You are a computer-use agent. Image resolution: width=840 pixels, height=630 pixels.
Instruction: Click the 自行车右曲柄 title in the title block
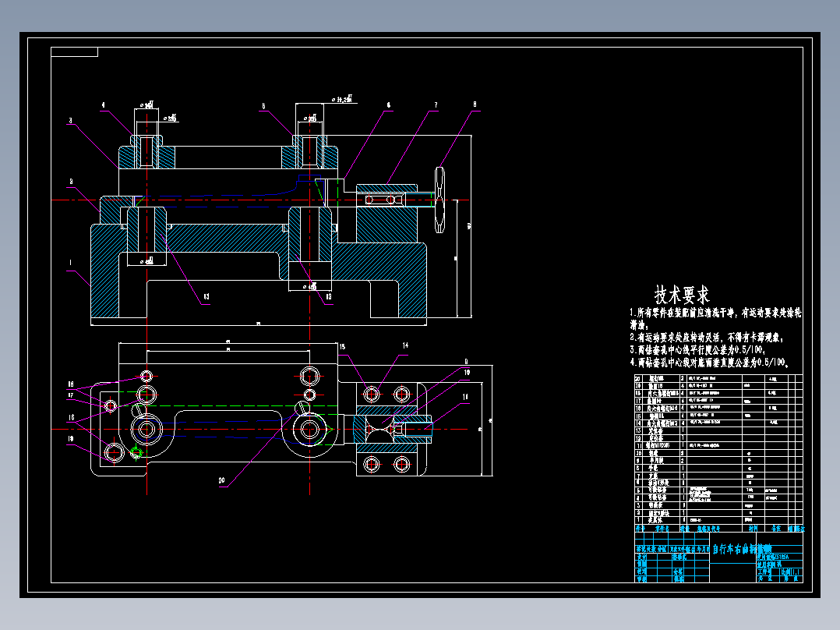pos(742,550)
